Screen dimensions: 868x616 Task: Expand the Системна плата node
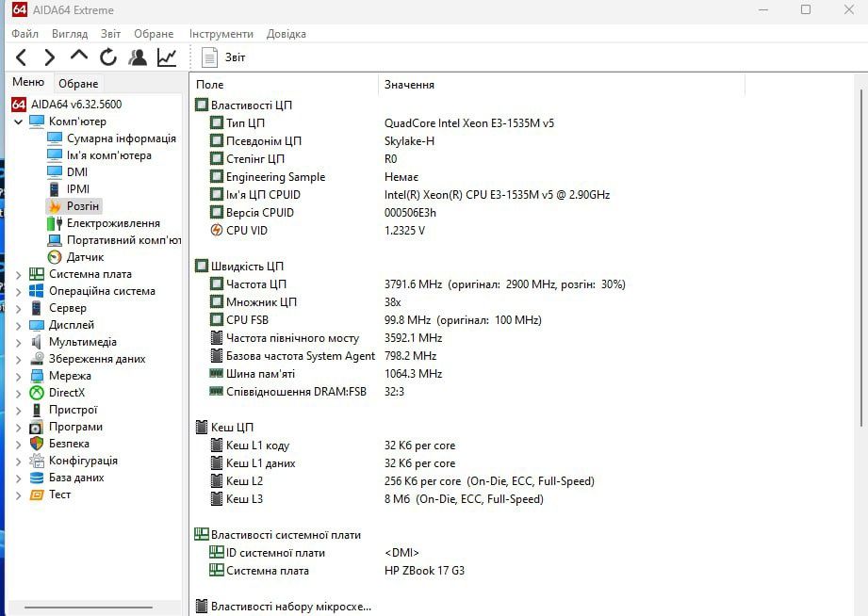tap(18, 274)
